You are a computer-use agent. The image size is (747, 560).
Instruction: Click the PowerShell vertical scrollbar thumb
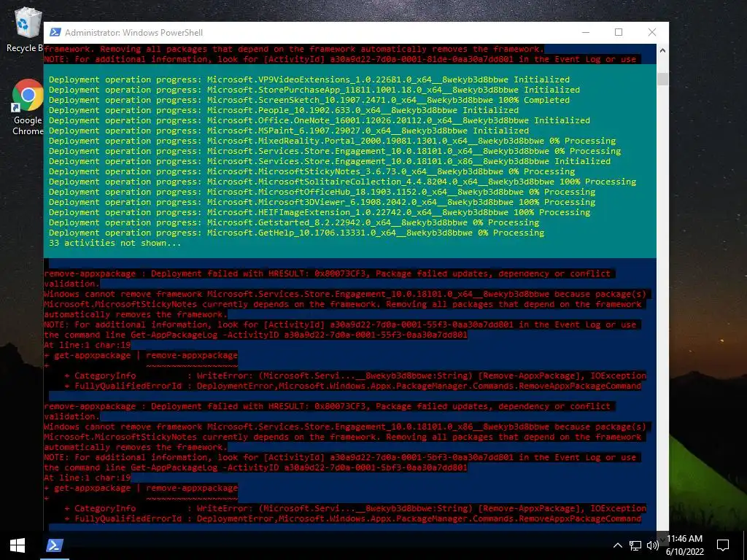(662, 79)
